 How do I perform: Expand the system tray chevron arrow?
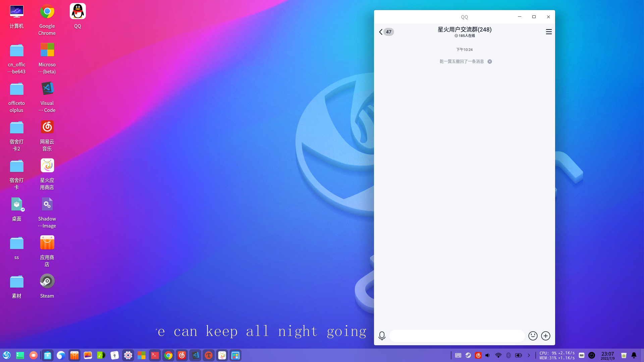529,355
